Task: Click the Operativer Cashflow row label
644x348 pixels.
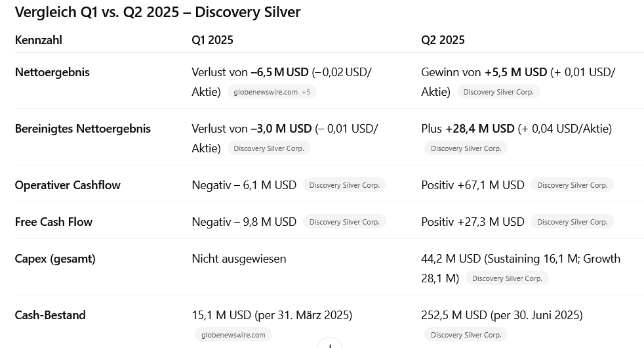Action: click(x=68, y=185)
